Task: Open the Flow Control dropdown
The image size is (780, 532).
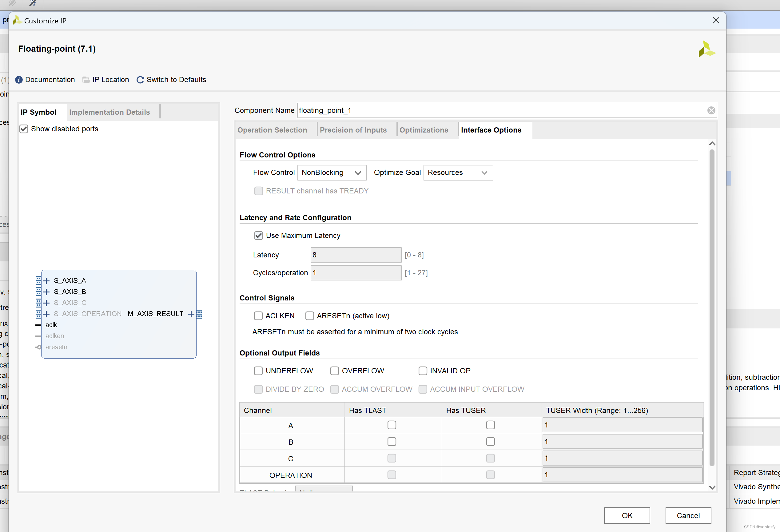Action: [x=332, y=173]
